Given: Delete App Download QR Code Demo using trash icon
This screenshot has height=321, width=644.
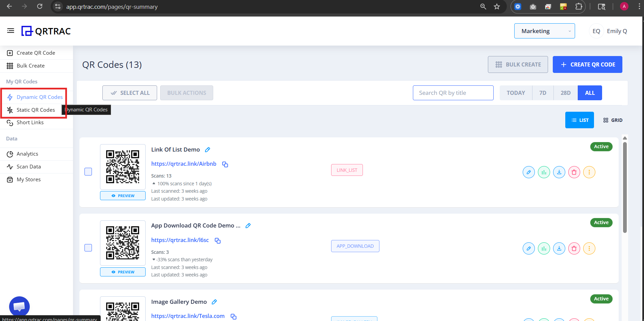Looking at the screenshot, I should (574, 248).
